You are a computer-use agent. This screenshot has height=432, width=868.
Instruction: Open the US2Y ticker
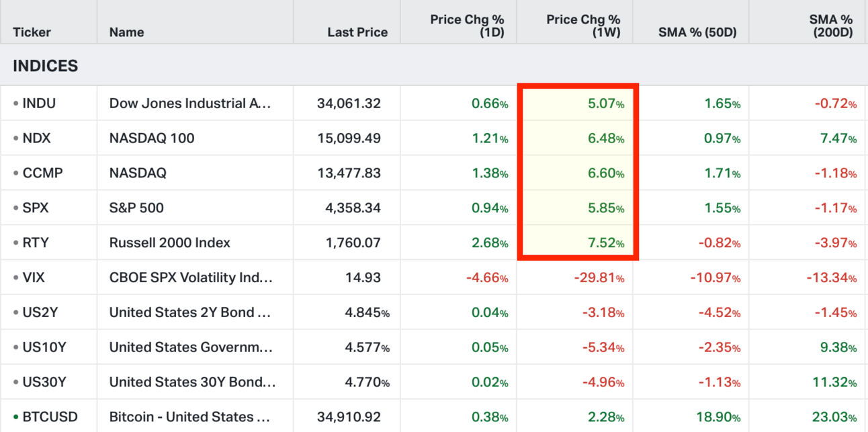(x=40, y=312)
